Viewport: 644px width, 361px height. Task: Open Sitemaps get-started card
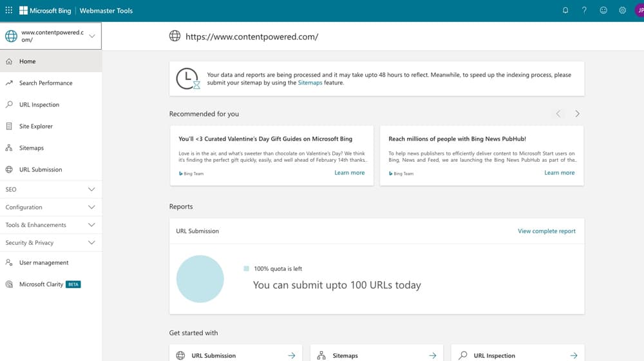(x=377, y=354)
